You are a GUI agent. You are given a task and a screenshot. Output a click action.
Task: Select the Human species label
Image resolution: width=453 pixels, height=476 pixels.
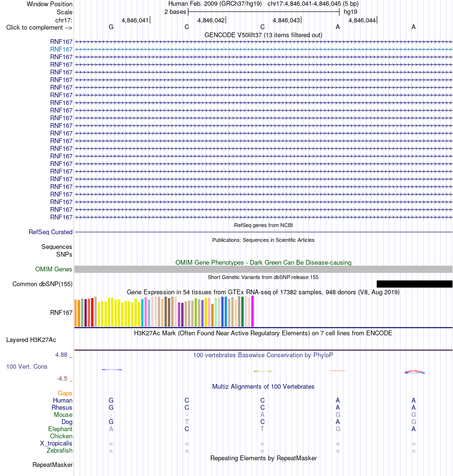(62, 401)
